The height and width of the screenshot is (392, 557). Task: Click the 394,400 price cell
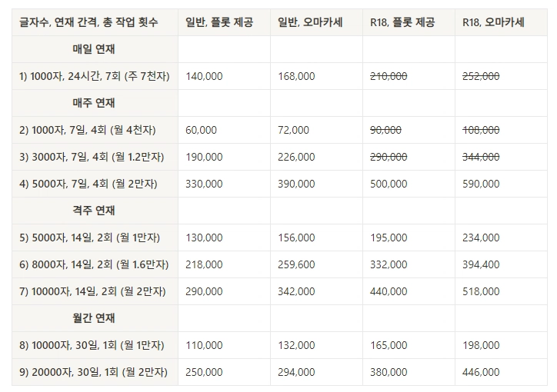point(481,264)
